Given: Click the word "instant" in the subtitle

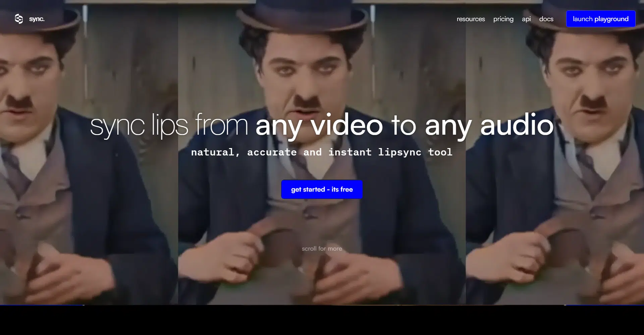Looking at the screenshot, I should [x=350, y=152].
